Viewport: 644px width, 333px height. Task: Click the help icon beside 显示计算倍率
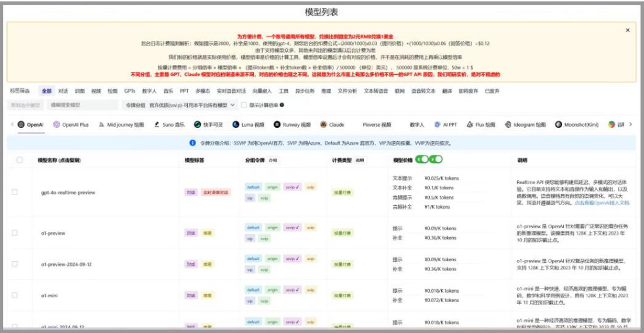(282, 105)
